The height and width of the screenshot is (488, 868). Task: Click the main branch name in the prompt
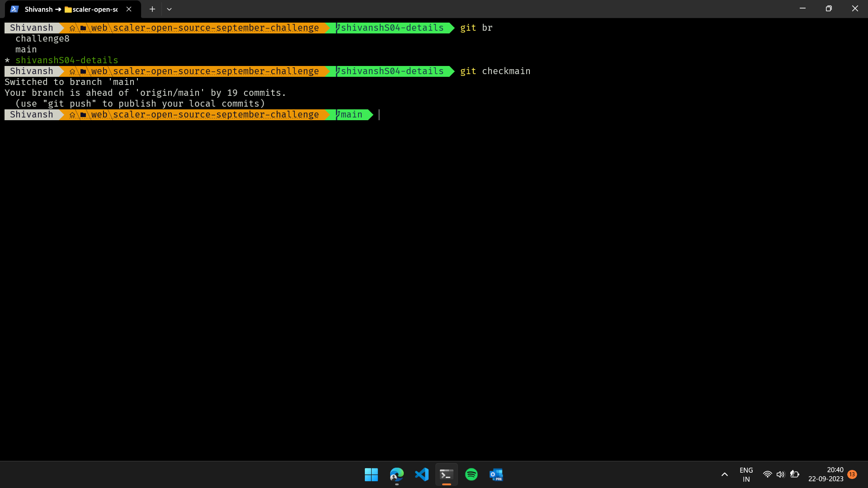point(350,114)
